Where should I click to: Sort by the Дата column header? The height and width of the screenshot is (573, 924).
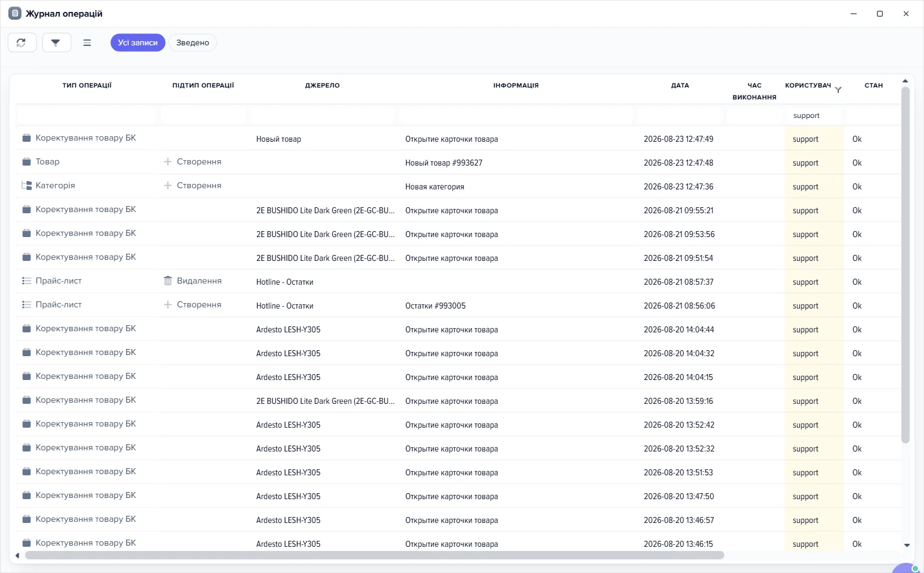pyautogui.click(x=680, y=85)
